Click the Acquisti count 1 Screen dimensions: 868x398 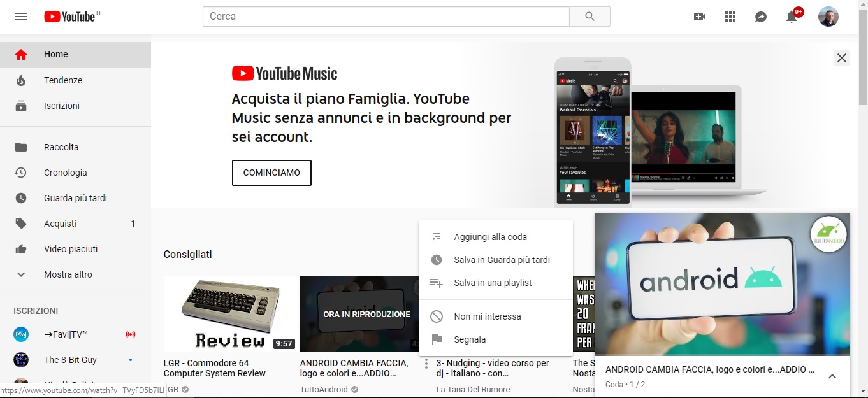tap(133, 224)
